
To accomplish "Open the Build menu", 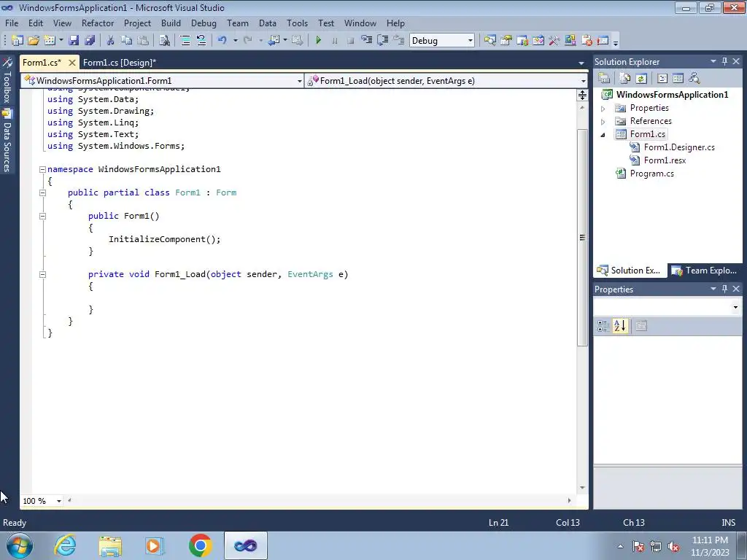I will point(171,23).
